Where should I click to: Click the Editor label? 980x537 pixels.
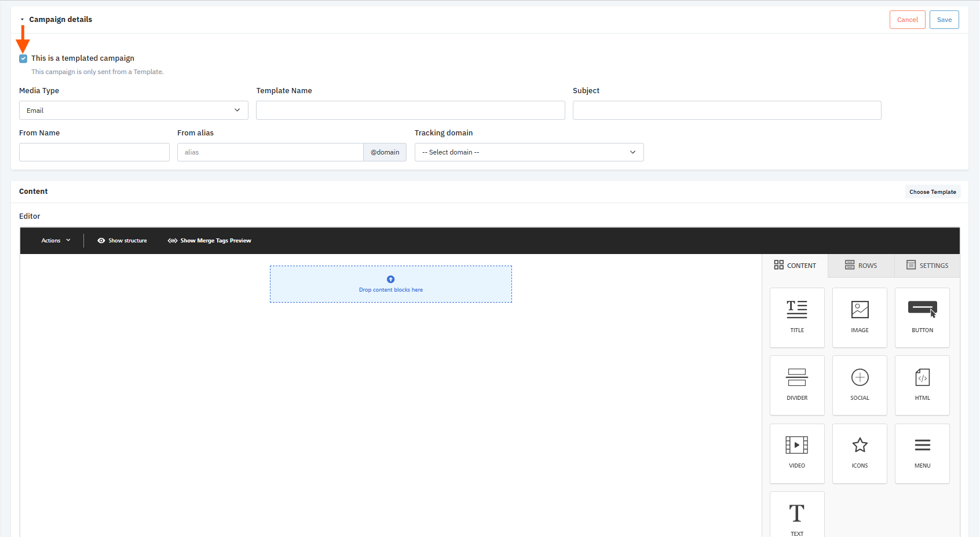[30, 216]
